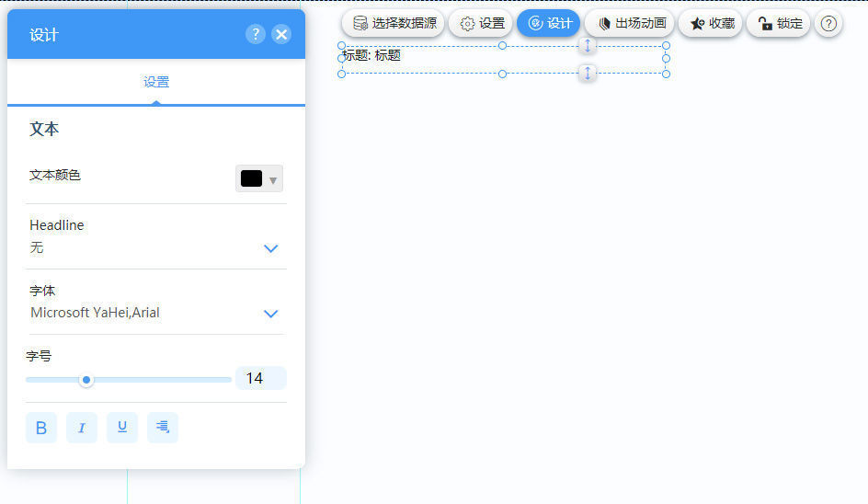Select the 标题: 标题 text element
The height and width of the screenshot is (504, 868).
(x=371, y=55)
